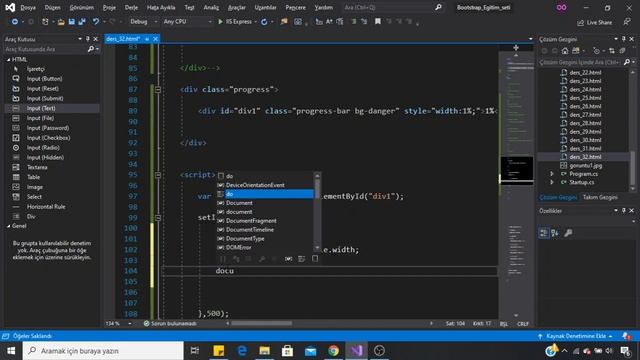Viewport: 640px width, 360px height.
Task: Start debugging with the IIS Express play button
Action: [x=220, y=22]
